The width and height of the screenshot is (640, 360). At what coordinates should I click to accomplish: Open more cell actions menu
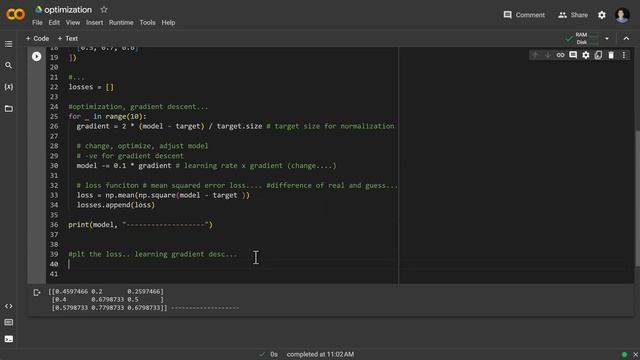[x=624, y=55]
